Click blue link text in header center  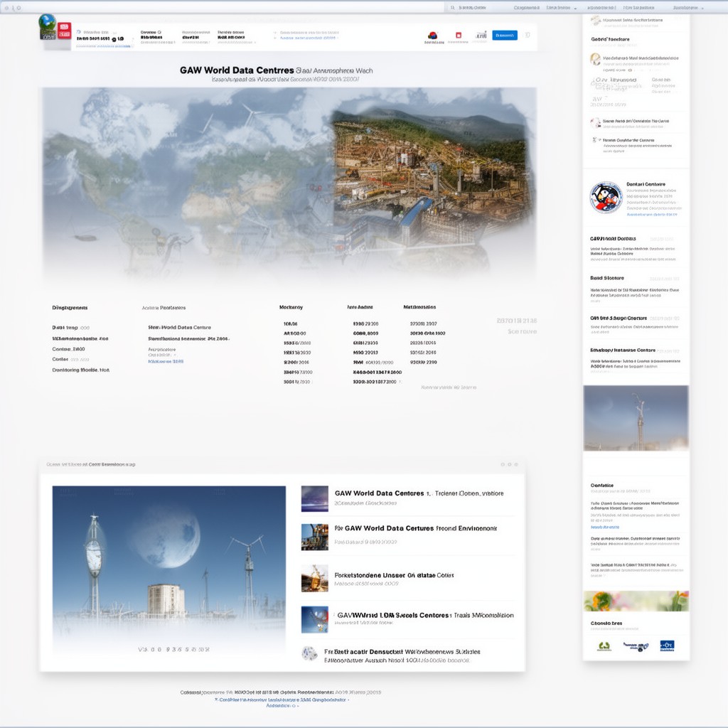coord(308,38)
